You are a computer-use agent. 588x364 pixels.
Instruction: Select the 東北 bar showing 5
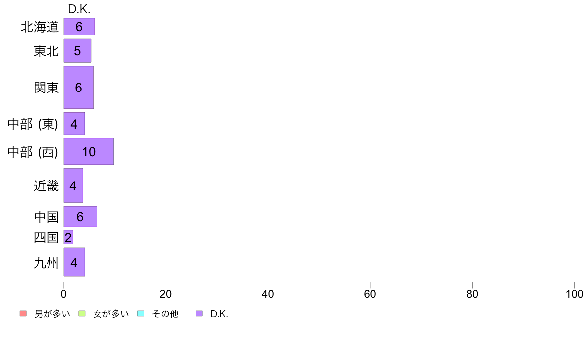pyautogui.click(x=77, y=50)
